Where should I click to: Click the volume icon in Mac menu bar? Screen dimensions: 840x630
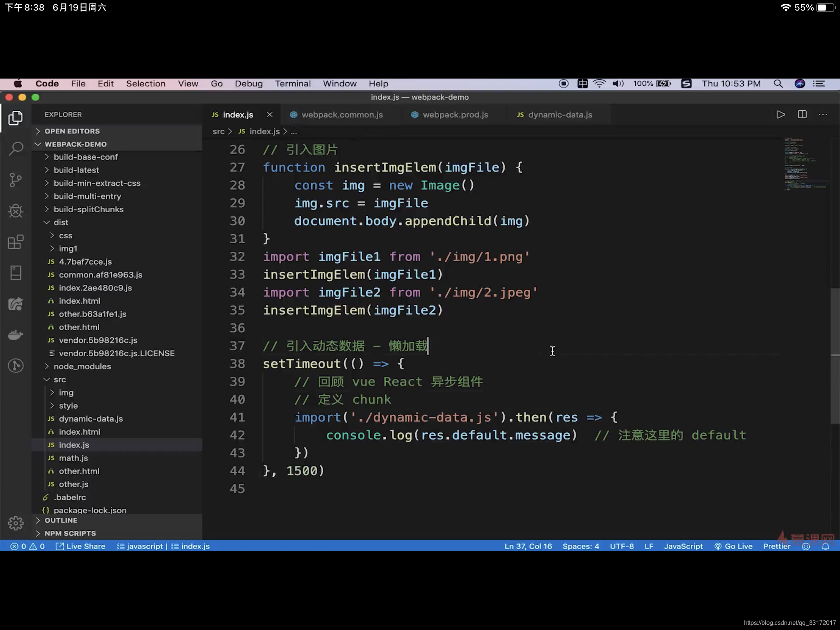point(618,83)
